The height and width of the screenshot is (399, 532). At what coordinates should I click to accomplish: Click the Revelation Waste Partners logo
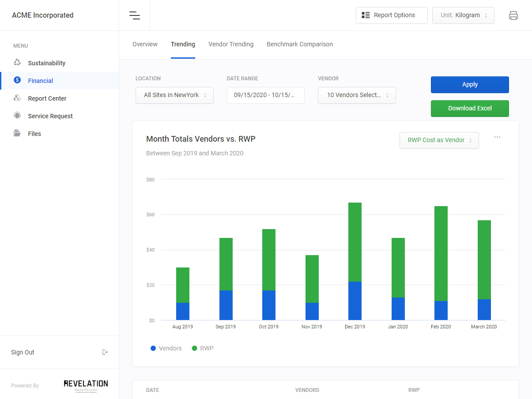click(x=86, y=385)
